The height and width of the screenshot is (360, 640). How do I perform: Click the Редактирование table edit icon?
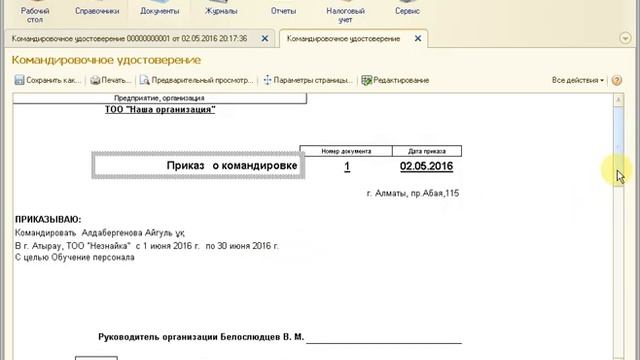tap(367, 80)
